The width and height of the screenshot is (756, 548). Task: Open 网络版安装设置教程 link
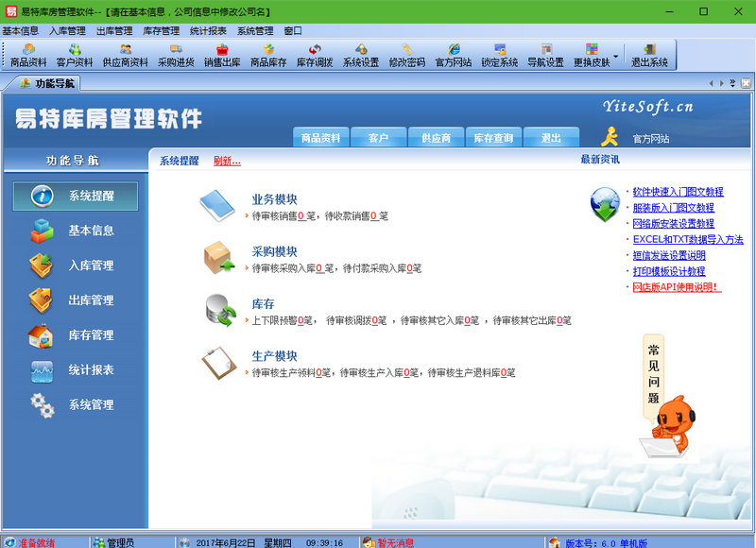click(674, 224)
